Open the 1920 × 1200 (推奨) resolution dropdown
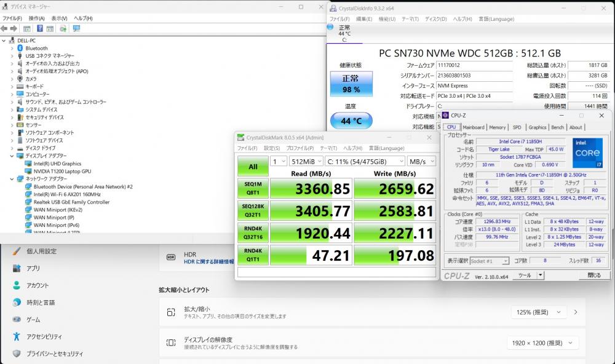Screen dimensions: 615x364 coord(542,343)
